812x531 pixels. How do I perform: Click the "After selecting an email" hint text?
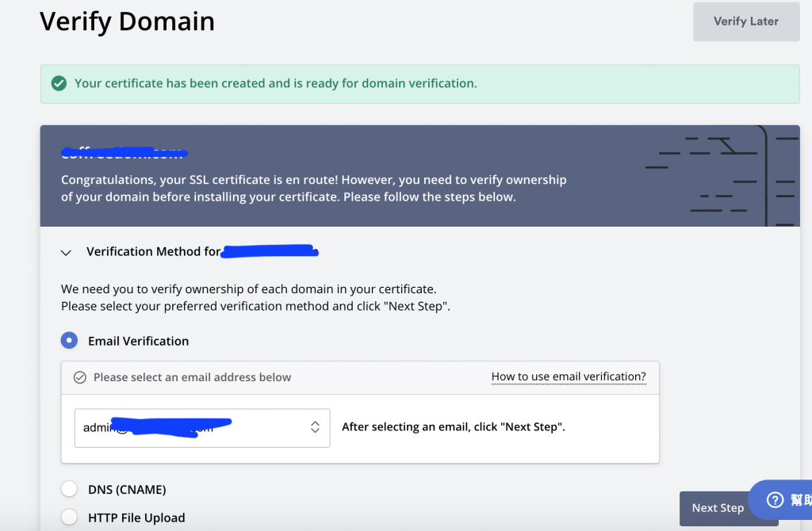pos(453,427)
